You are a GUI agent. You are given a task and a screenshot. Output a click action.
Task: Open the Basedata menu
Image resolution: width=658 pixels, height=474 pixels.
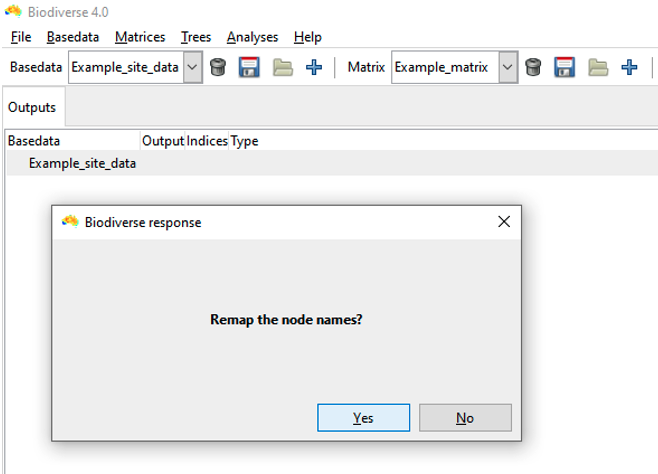point(73,37)
